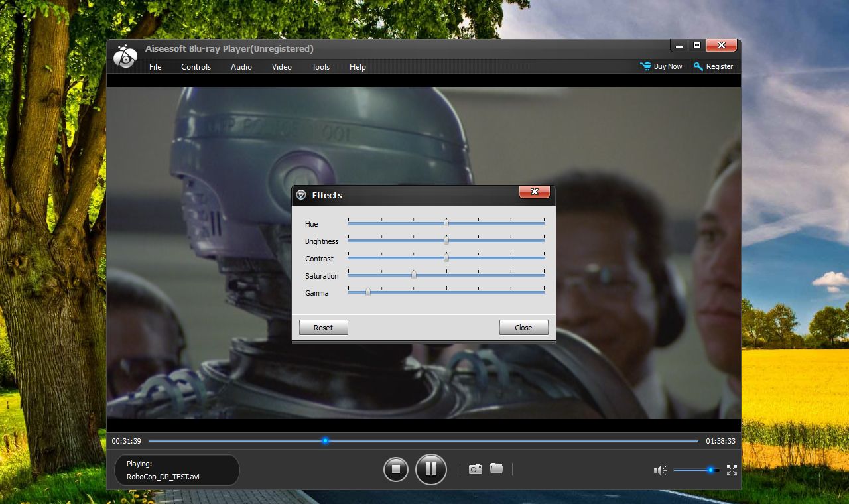
Task: Click the Hue slider handle
Action: 446,223
